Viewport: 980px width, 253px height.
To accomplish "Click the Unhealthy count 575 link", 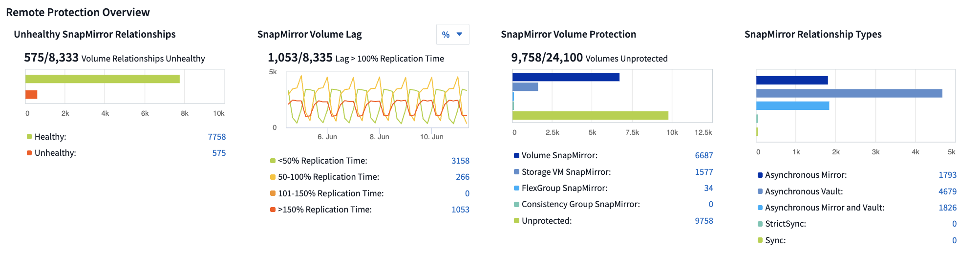I will coord(219,153).
